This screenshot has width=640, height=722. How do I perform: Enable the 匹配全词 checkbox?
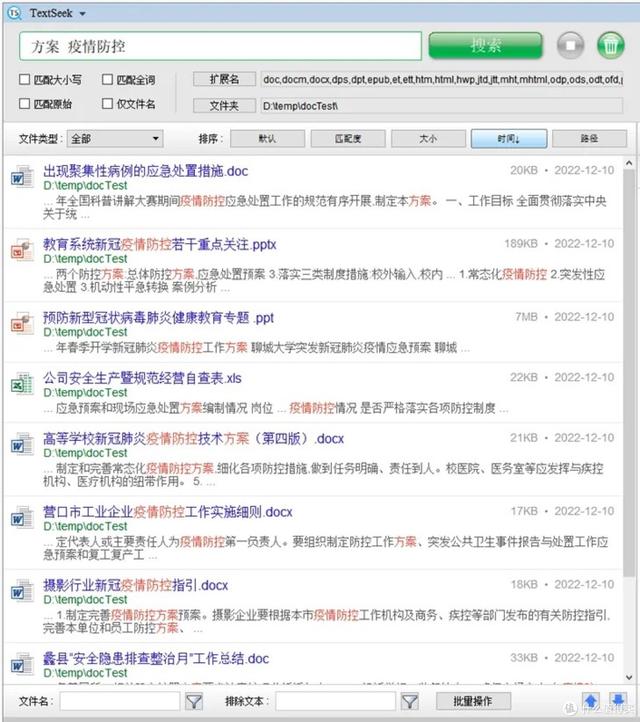107,80
